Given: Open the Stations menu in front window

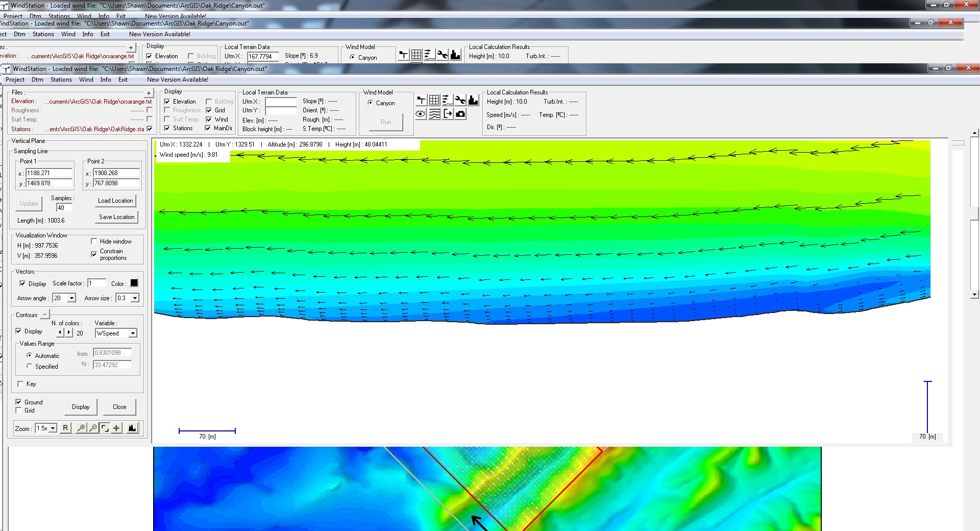Looking at the screenshot, I should point(61,80).
